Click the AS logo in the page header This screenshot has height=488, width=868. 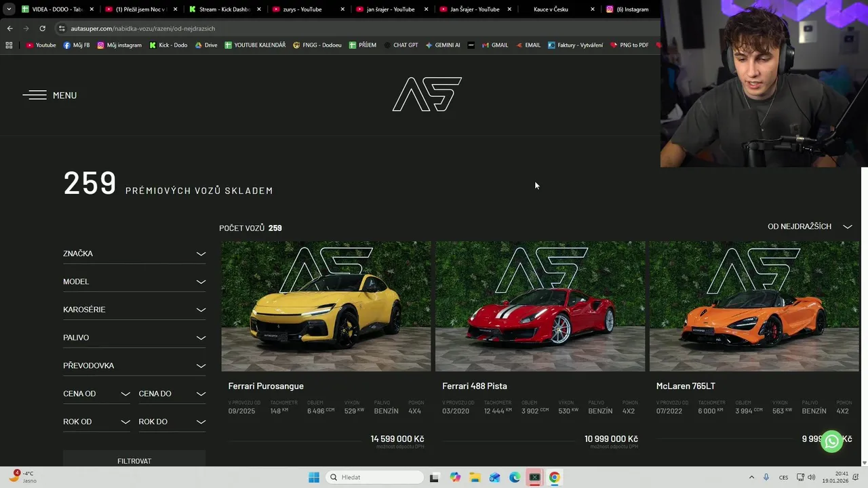point(427,94)
